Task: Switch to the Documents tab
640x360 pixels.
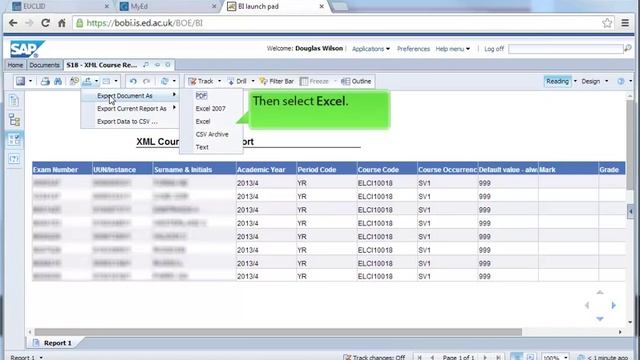Action: coord(44,65)
